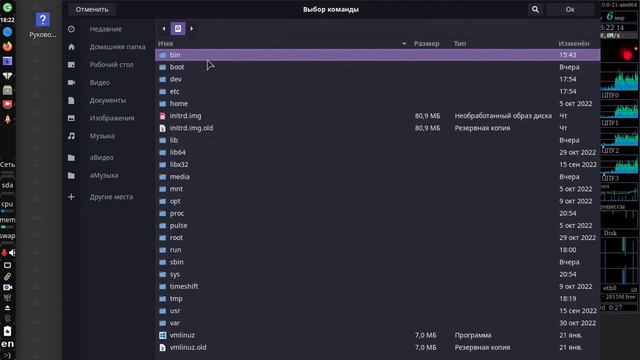Select the proc folder
Image resolution: width=640 pixels, height=360 pixels.
(378, 213)
